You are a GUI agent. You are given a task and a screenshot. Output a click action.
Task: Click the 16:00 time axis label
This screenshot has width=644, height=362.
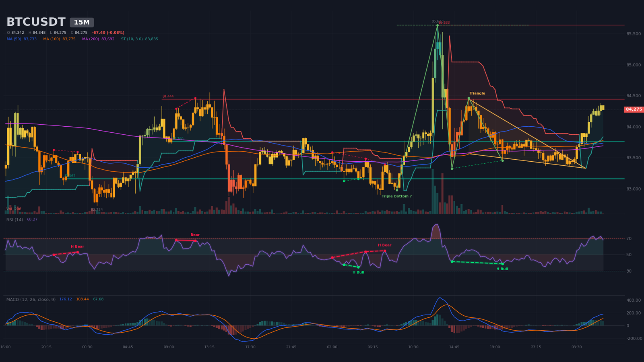[x=6, y=347]
